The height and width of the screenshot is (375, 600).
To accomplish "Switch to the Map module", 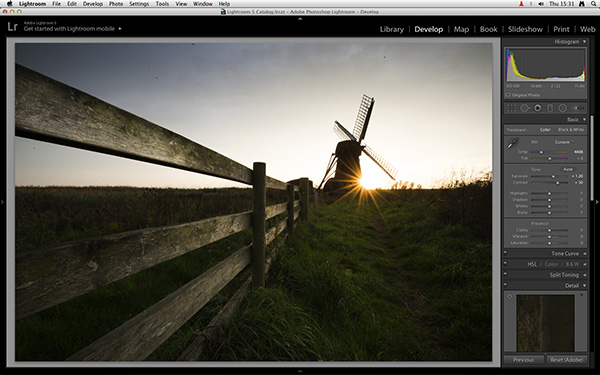I will coord(461,29).
